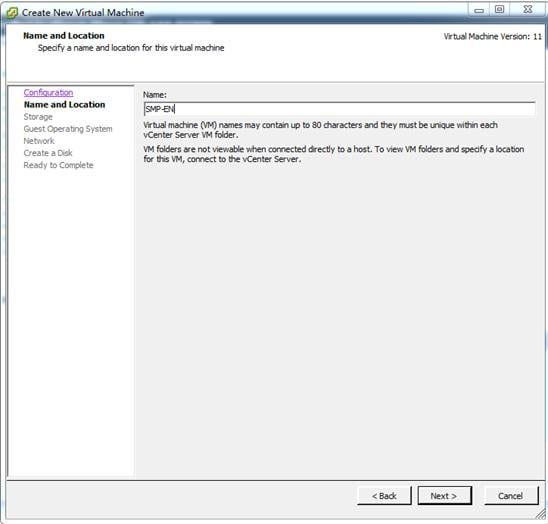The height and width of the screenshot is (524, 548).
Task: Go back with the Back button
Action: (x=384, y=496)
